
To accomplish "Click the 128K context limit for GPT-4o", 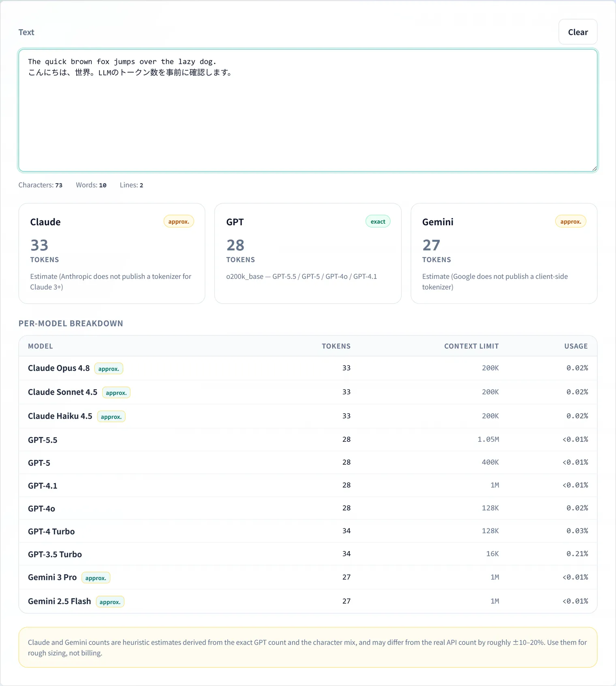I will [x=490, y=508].
